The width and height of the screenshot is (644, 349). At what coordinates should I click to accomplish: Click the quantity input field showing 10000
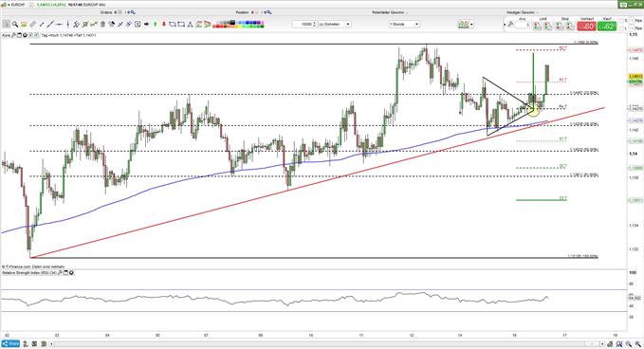[304, 25]
